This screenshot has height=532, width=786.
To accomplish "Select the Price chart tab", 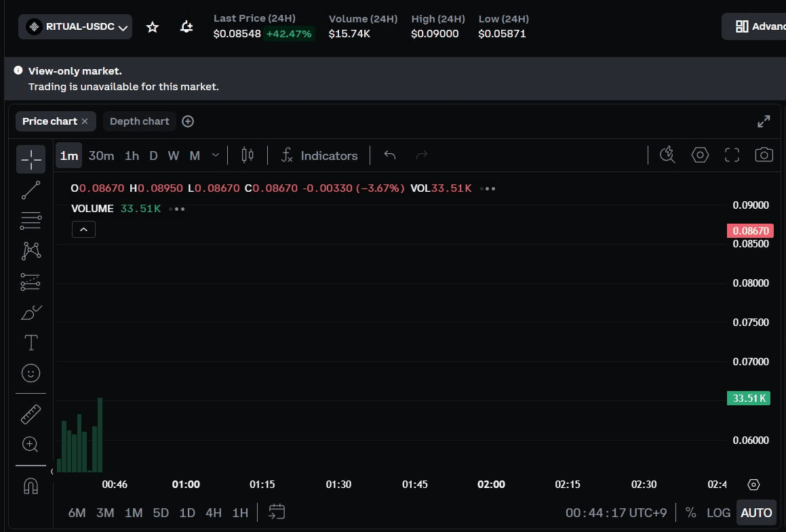I will click(50, 121).
